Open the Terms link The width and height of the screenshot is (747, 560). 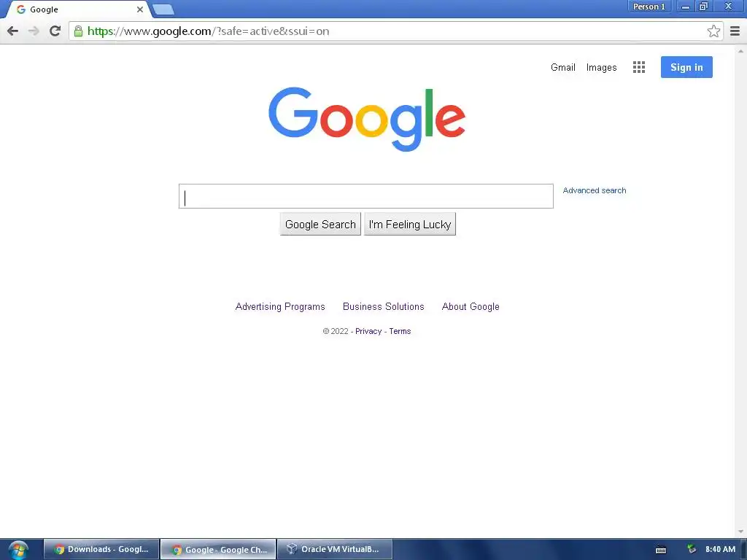(400, 332)
